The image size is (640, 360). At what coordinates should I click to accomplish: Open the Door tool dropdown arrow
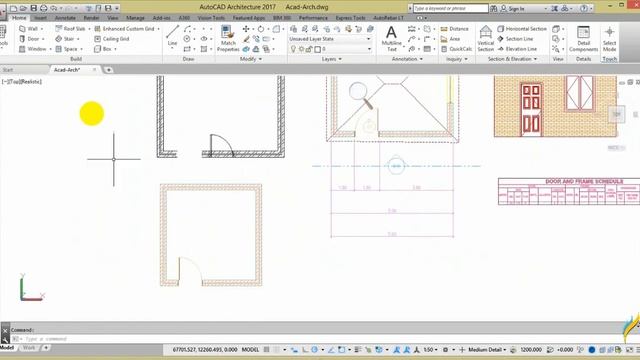tap(43, 39)
